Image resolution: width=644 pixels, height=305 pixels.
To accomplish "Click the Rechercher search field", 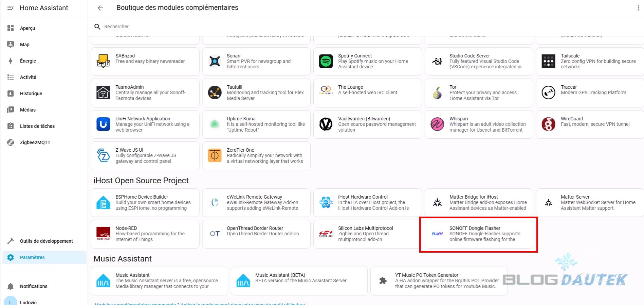I will pyautogui.click(x=204, y=27).
